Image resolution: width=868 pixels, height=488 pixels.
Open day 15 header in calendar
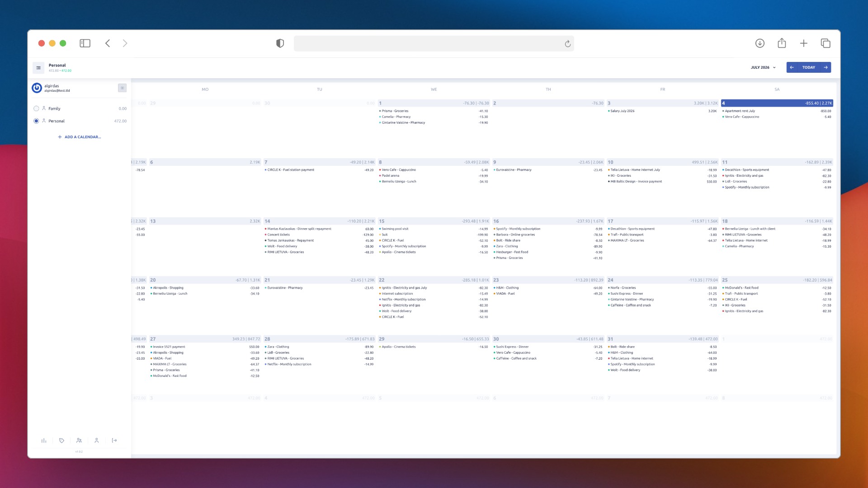pyautogui.click(x=434, y=221)
